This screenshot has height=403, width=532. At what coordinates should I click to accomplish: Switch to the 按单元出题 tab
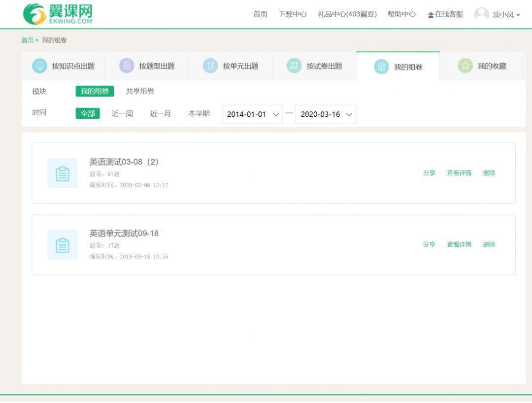(x=231, y=66)
